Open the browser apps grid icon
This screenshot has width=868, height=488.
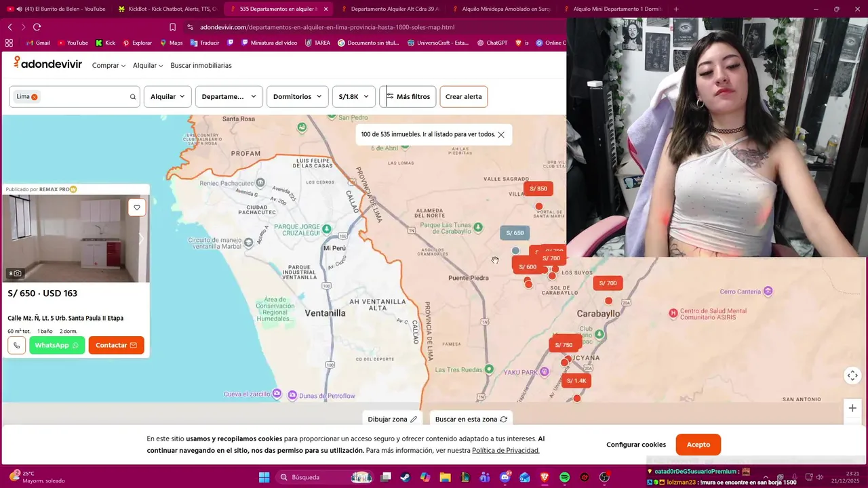[x=9, y=43]
